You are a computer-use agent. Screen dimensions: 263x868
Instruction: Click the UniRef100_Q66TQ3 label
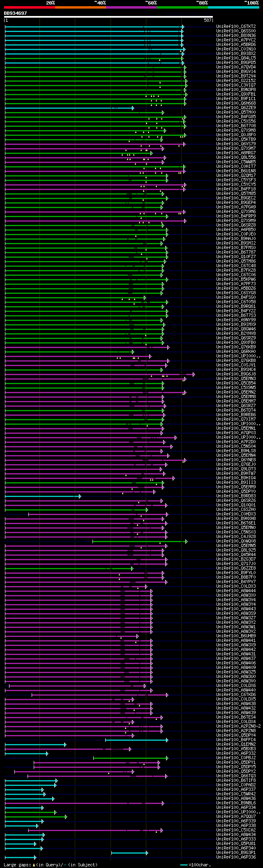pos(236,776)
